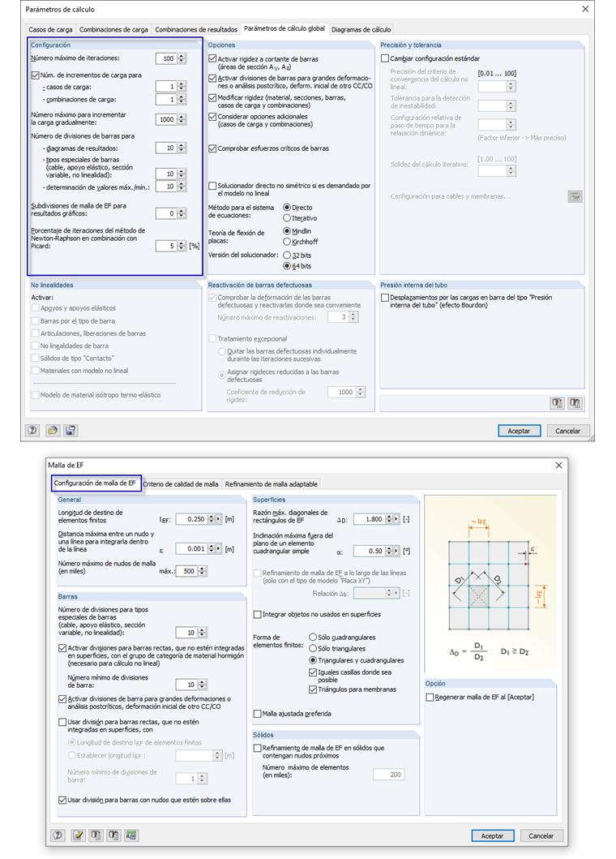
Task: Enable Cambiar configuración estándar checkbox
Action: 385,58
